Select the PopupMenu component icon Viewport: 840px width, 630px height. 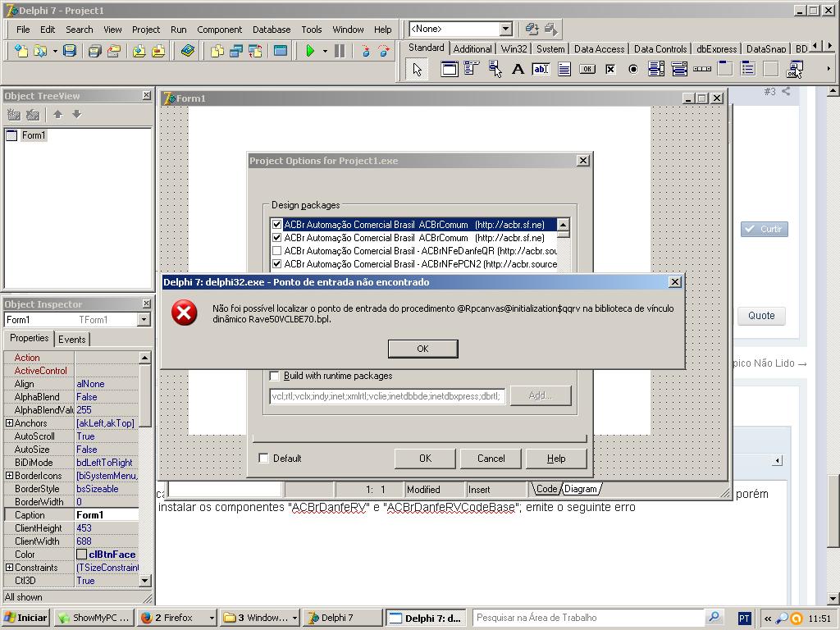pyautogui.click(x=495, y=69)
